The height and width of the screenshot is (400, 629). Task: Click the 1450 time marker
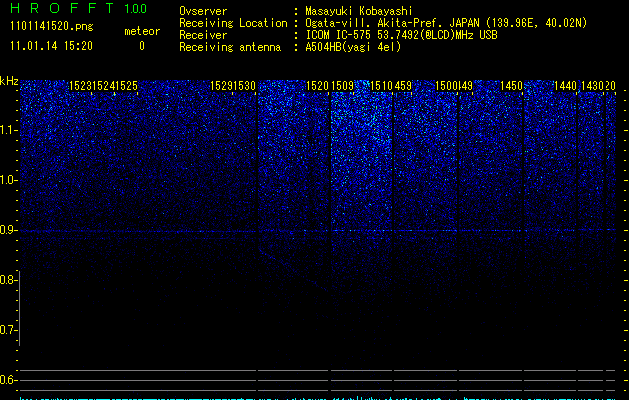pyautogui.click(x=511, y=86)
